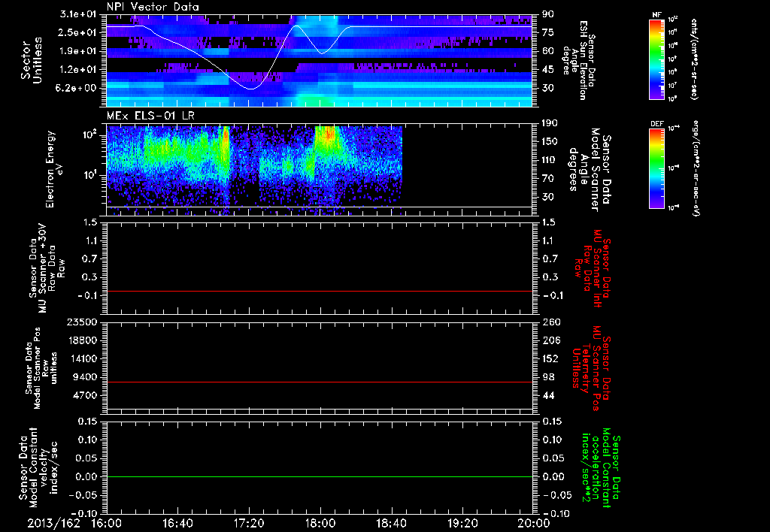
Task: Click the cnts/(cm**2-sr-sec) units label
Action: pos(694,59)
